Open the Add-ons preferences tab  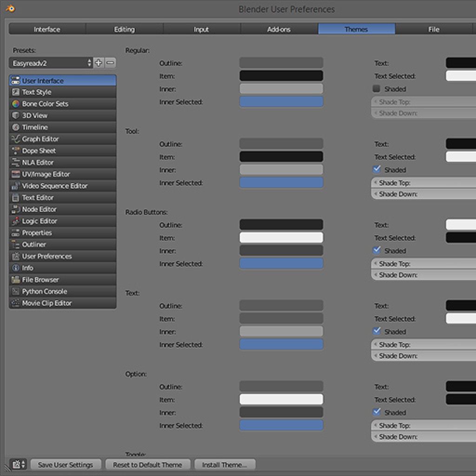coord(278,29)
